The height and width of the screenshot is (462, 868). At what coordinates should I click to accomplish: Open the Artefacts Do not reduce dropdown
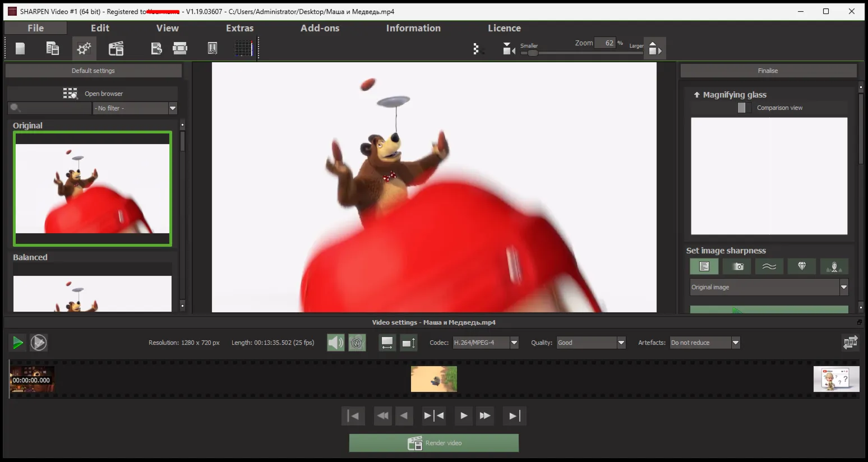coord(705,343)
